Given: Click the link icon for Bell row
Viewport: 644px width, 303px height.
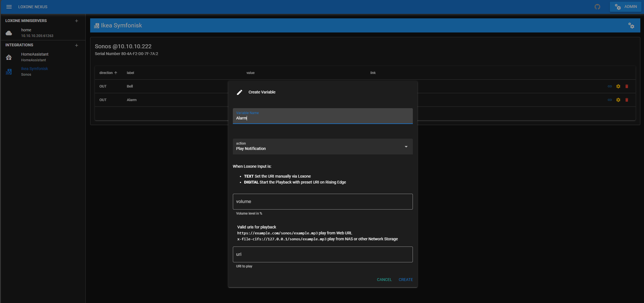Looking at the screenshot, I should 610,86.
